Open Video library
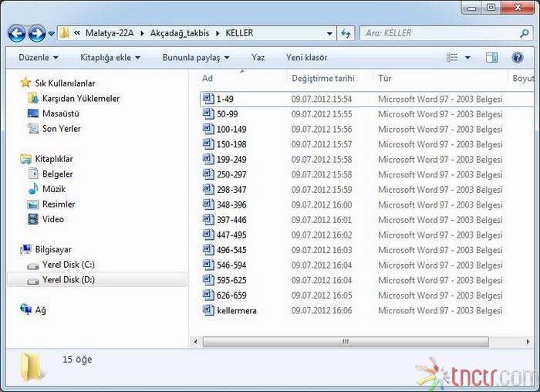Screen dimensions: 540x392 pos(53,219)
